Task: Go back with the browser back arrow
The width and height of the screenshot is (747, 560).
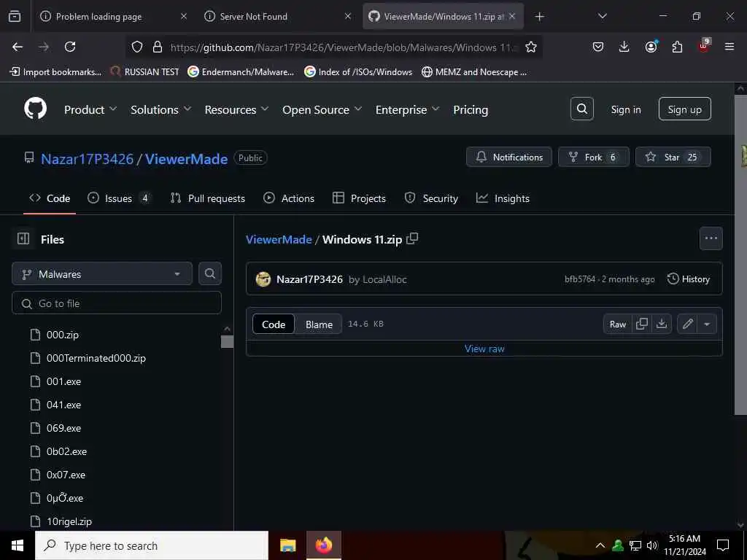Action: pos(18,47)
